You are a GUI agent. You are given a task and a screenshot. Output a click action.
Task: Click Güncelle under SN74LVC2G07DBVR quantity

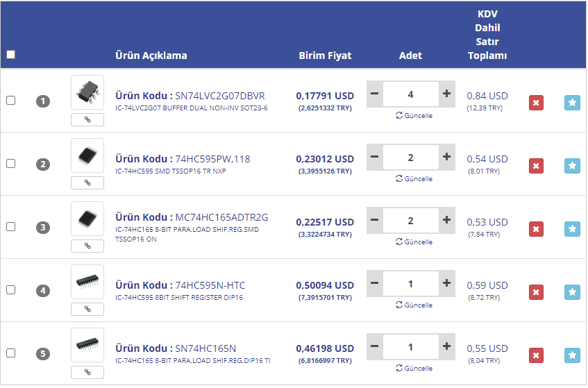pos(414,116)
